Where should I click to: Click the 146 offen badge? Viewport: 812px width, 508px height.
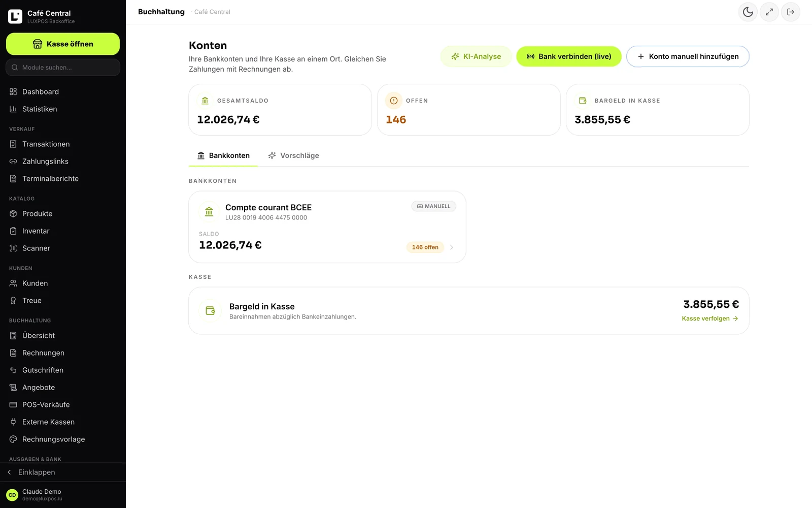tap(425, 247)
